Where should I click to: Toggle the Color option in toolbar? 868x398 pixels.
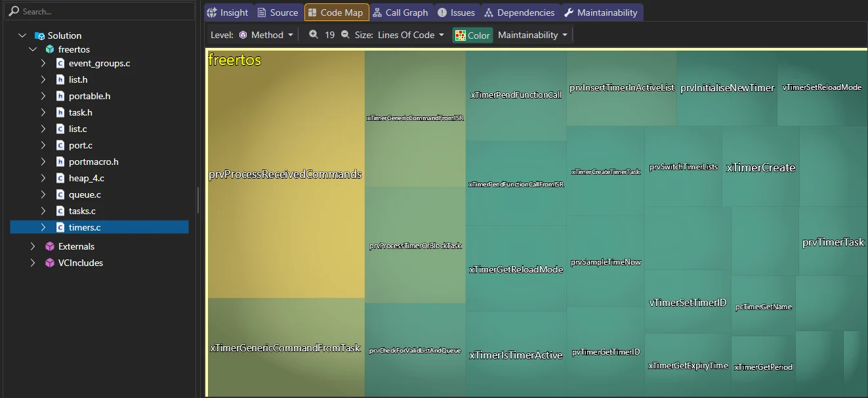pyautogui.click(x=472, y=35)
